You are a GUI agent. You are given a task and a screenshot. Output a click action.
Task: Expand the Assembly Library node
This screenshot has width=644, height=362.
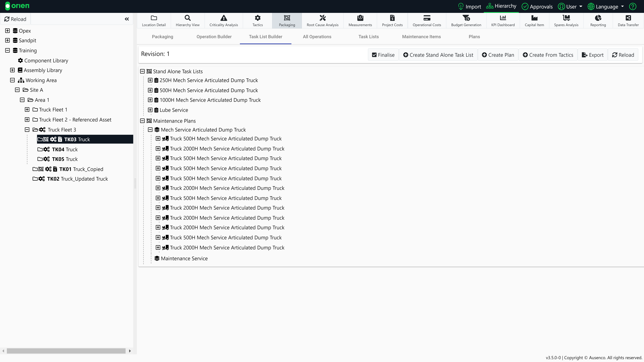pos(12,70)
